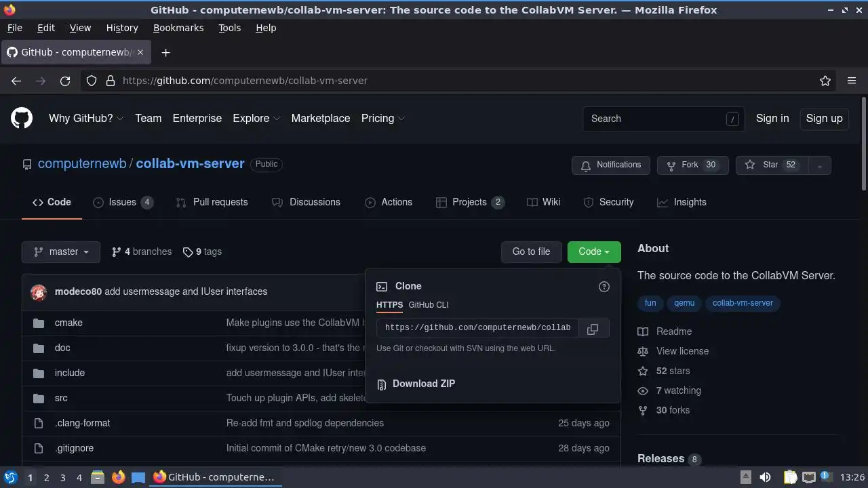Open the 4 branches link
This screenshot has width=868, height=488.
point(142,252)
